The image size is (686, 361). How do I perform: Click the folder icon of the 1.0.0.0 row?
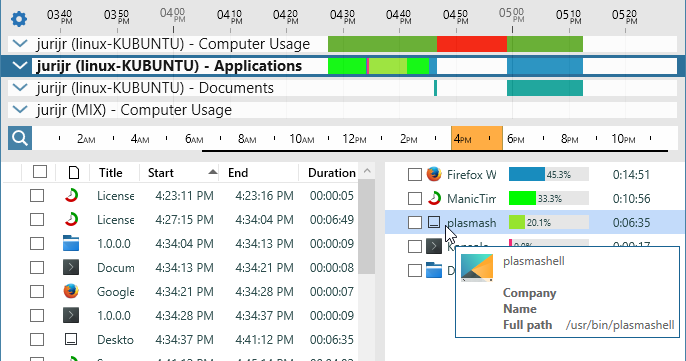(x=71, y=243)
